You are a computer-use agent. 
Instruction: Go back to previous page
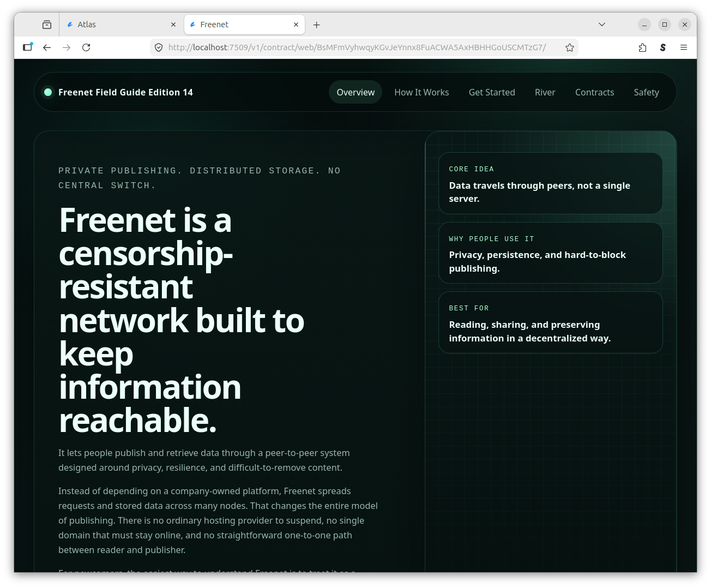click(47, 47)
